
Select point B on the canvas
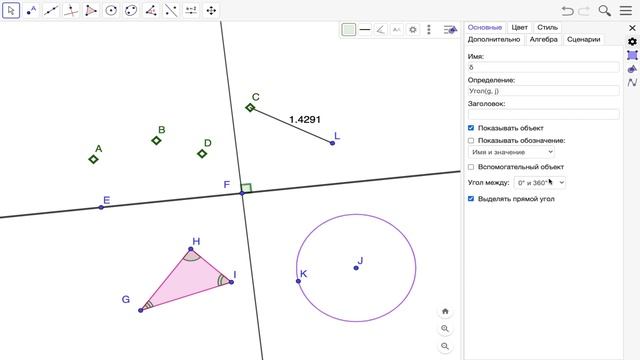tap(156, 140)
